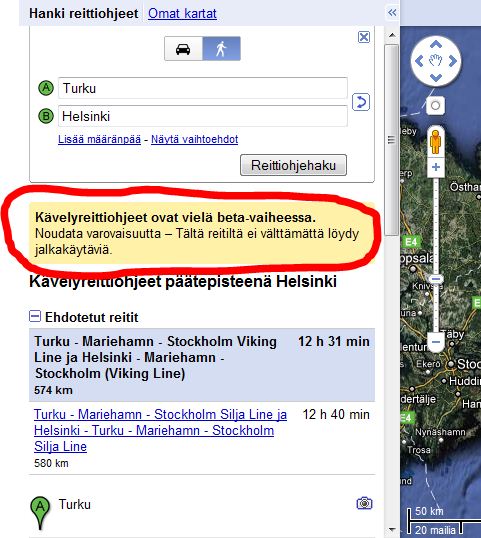The width and height of the screenshot is (481, 538).
Task: Select the car driving mode icon
Action: coord(184,49)
